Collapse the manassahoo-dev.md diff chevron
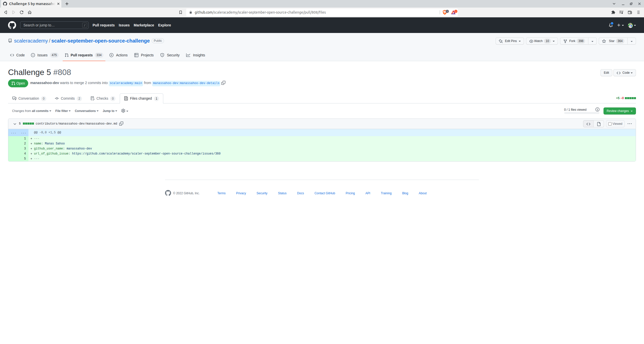Screen dimensions: 644x344 pyautogui.click(x=15, y=124)
